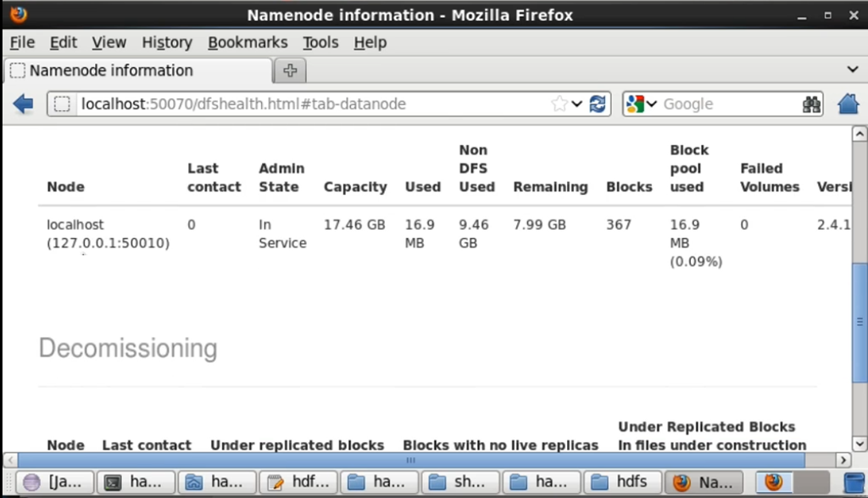Click the taskbar drag handle at left edge
Viewport: 868px width, 498px height.
[8, 483]
